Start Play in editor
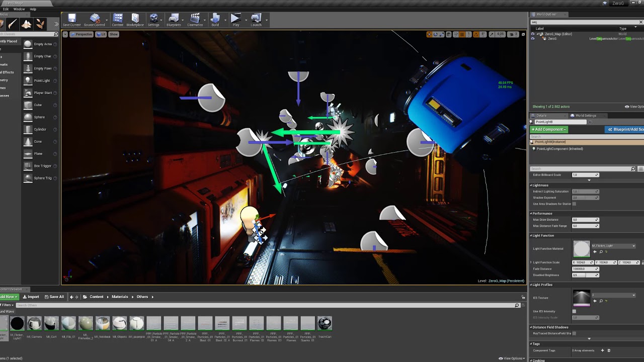This screenshot has width=644, height=362. (235, 20)
